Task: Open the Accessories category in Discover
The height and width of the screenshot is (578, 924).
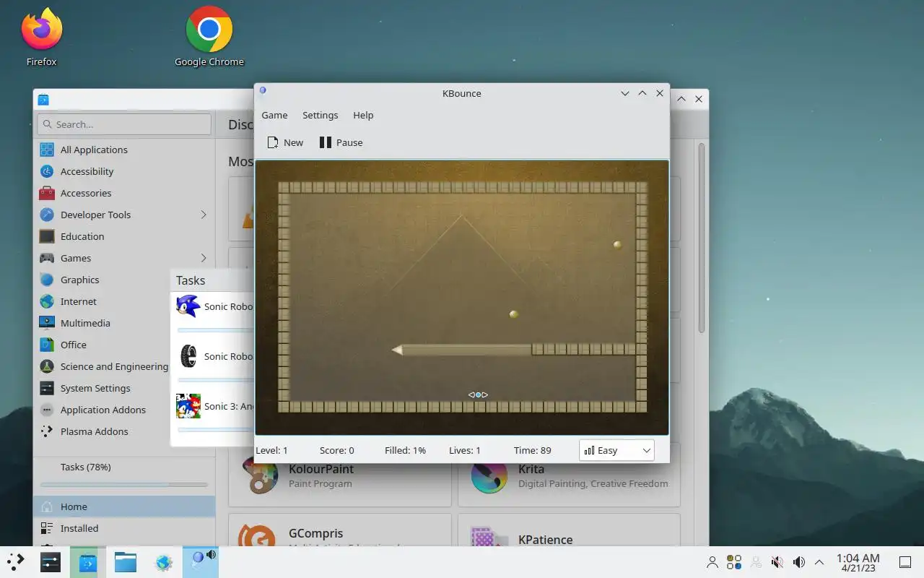Action: (124, 193)
